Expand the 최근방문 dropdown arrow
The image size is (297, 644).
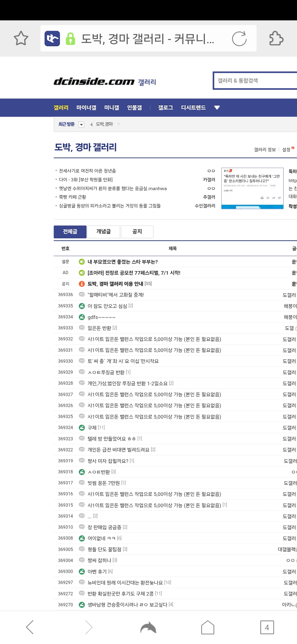81,124
